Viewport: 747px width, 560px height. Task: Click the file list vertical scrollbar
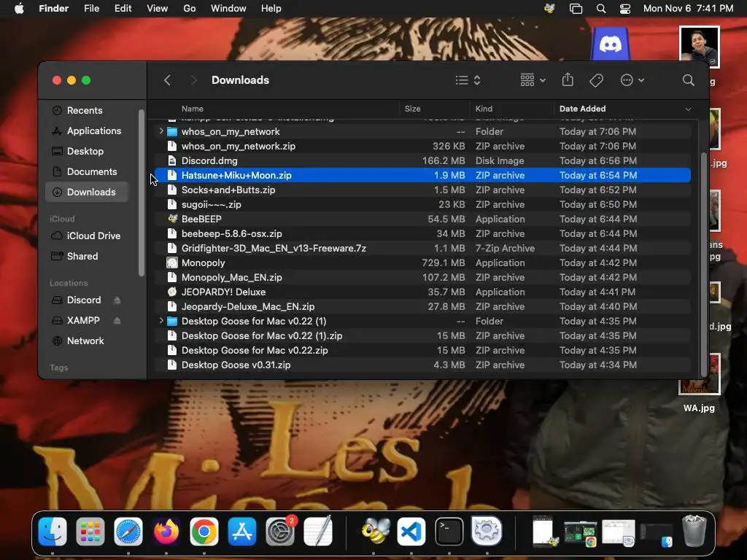704,264
